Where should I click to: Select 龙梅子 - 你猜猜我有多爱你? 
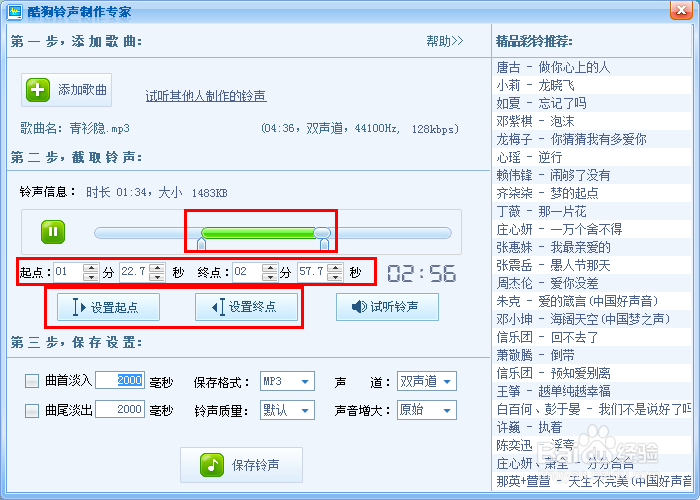click(592, 139)
